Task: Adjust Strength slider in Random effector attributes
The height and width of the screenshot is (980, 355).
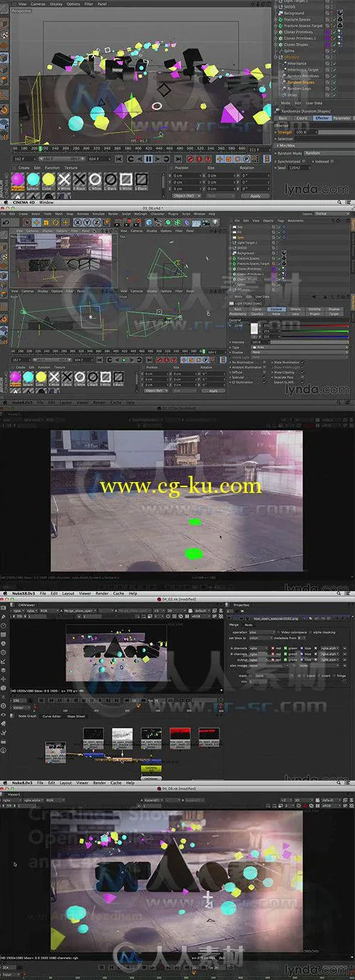Action: point(336,132)
